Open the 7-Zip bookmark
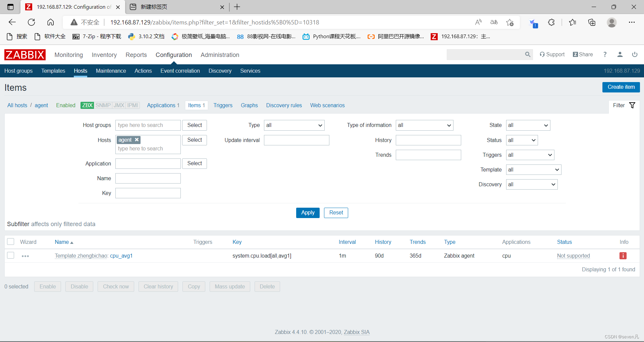The image size is (644, 342). (x=97, y=37)
